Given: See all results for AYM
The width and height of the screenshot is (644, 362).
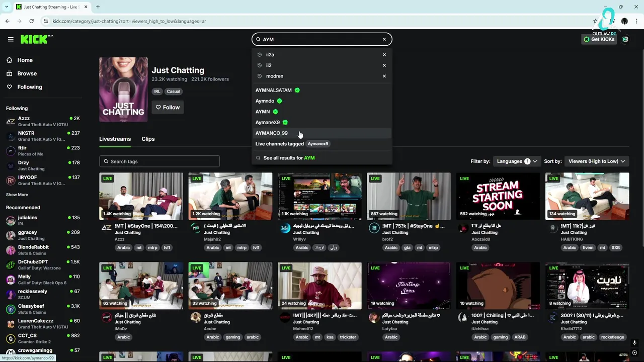Looking at the screenshot, I should click(x=321, y=158).
